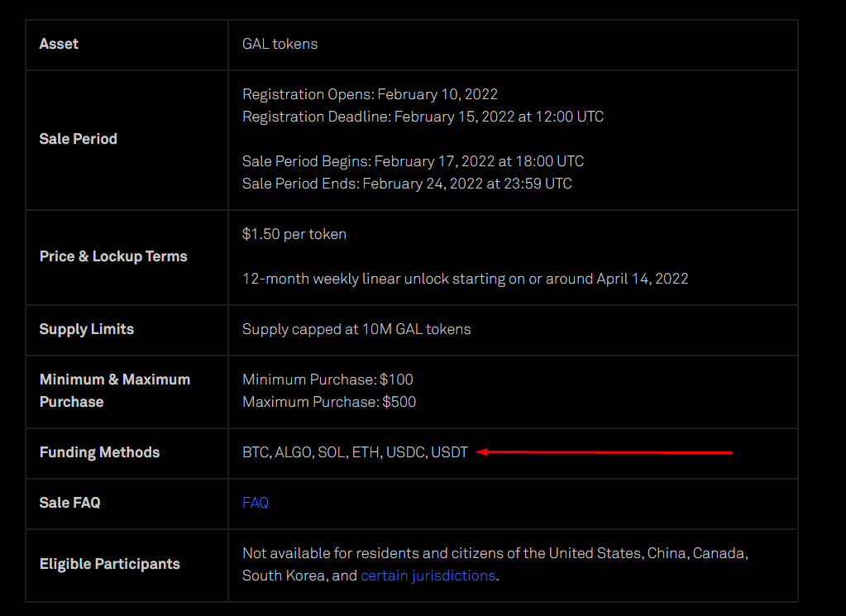
Task: Click the 'Sale Period Ends' line text
Action: 407,184
